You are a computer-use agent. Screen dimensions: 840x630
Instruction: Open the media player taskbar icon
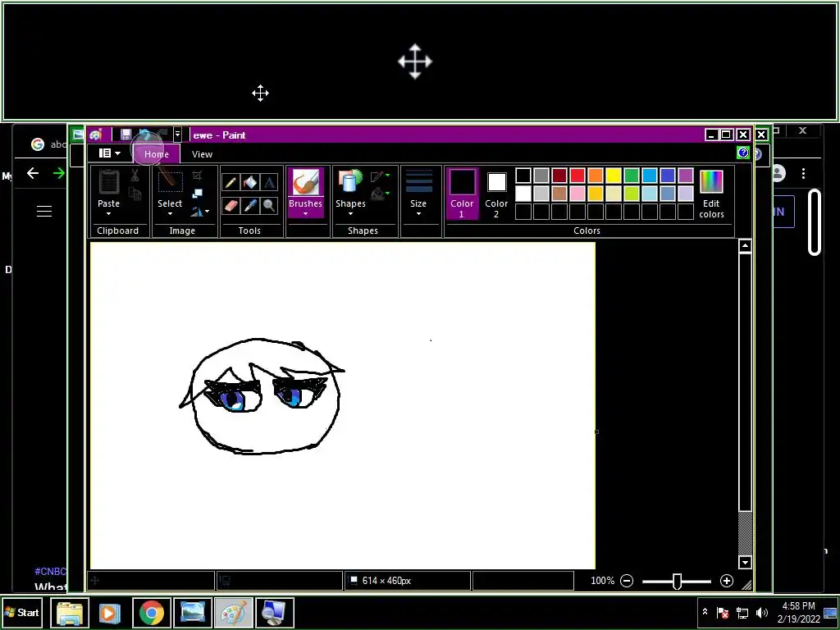110,613
